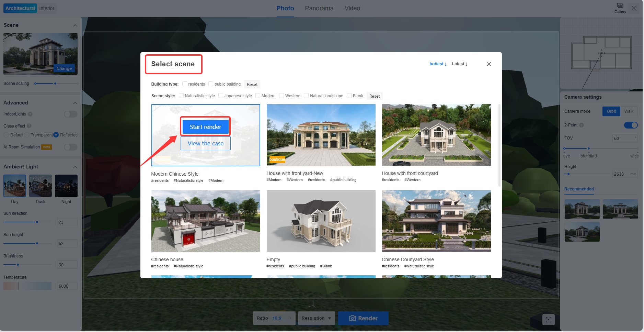Reset the Building type filter
The image size is (644, 332).
252,84
